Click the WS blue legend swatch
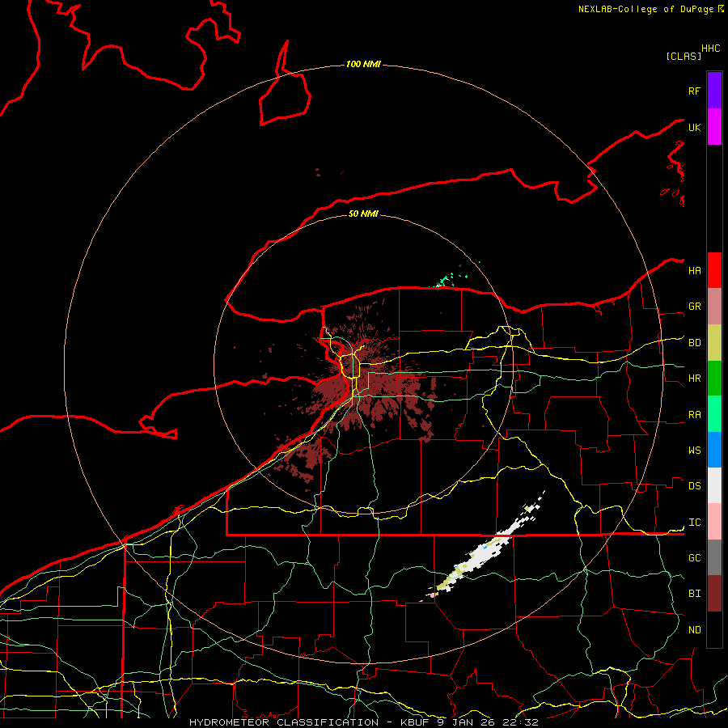This screenshot has width=728, height=728. click(x=714, y=450)
